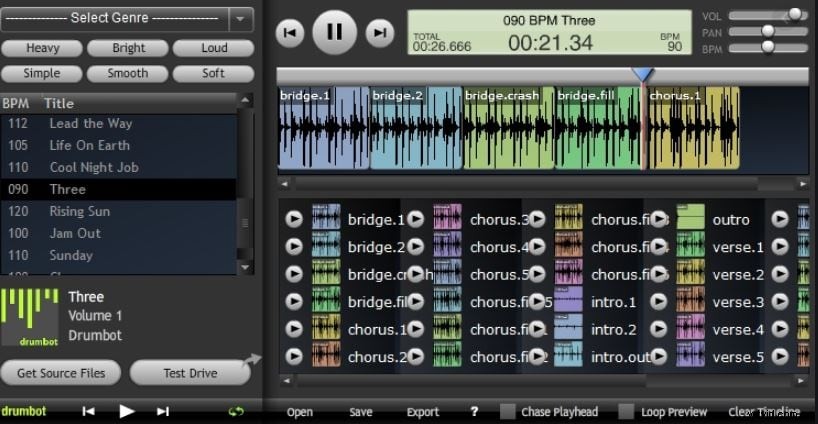Enable the Loop Preview checkbox
Viewport: 818px width, 424px height.
(x=626, y=411)
